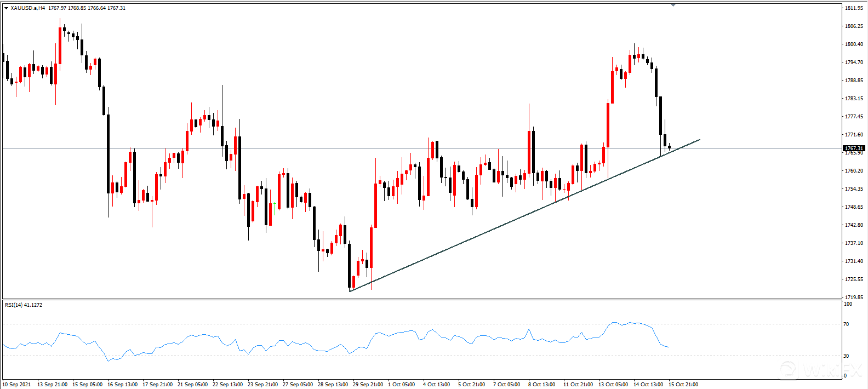Select the ascending diagonal trendline

coord(493,229)
